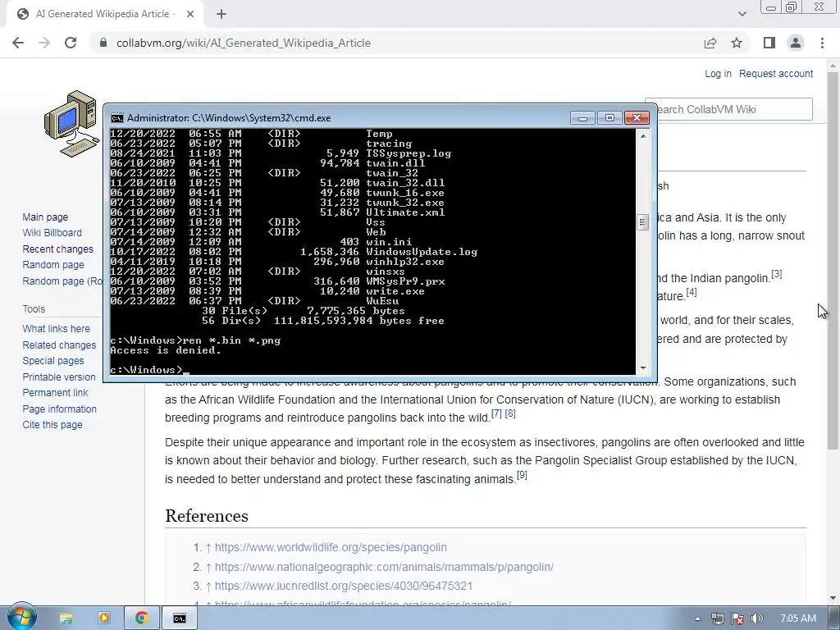Click citation [3] after Indian pangolin
Viewport: 840px width, 630px height.
coord(776,274)
